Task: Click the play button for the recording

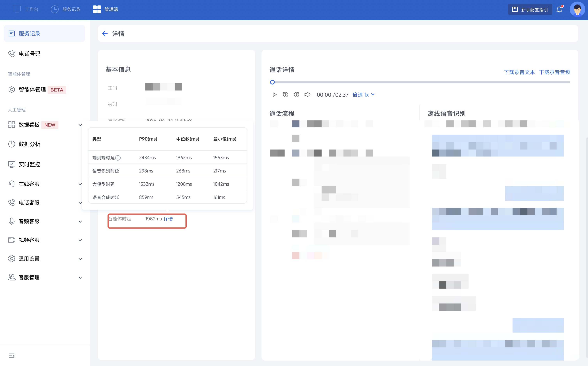Action: click(274, 95)
